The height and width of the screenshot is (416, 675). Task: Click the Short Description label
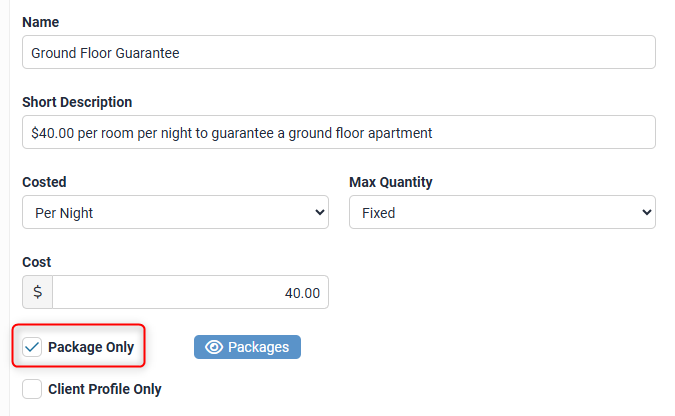click(x=77, y=102)
